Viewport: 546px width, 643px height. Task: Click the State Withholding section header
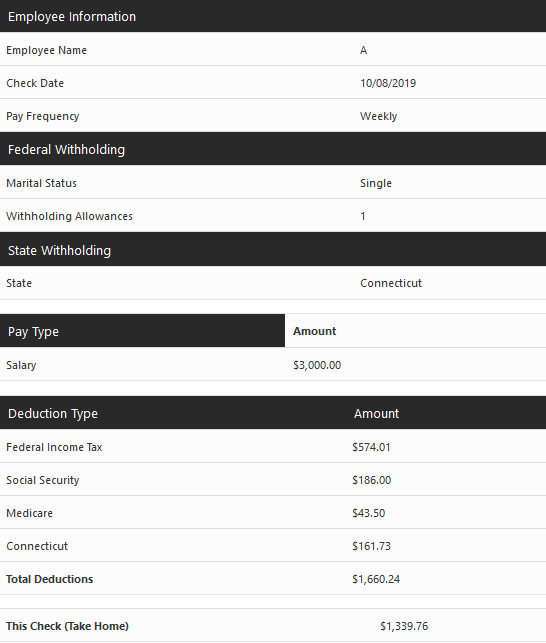pos(273,250)
